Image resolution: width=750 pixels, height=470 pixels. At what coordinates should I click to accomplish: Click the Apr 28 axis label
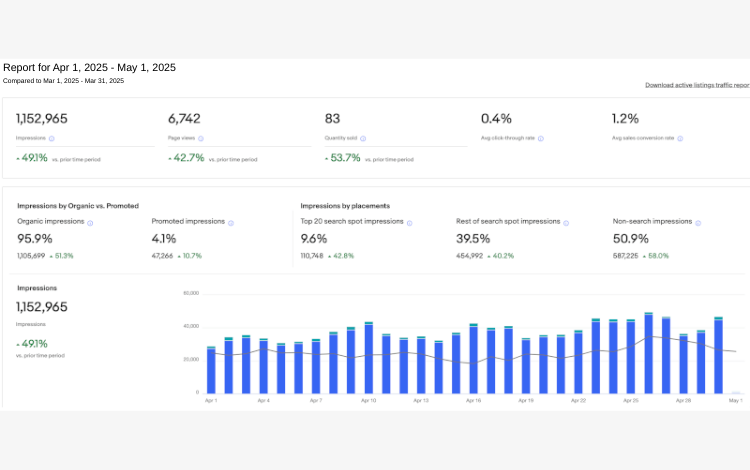(683, 401)
